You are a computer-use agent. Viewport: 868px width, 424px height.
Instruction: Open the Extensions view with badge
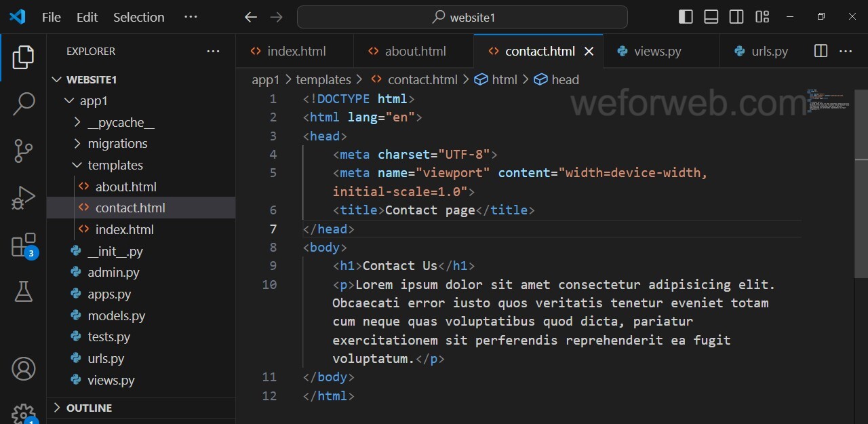(x=24, y=246)
